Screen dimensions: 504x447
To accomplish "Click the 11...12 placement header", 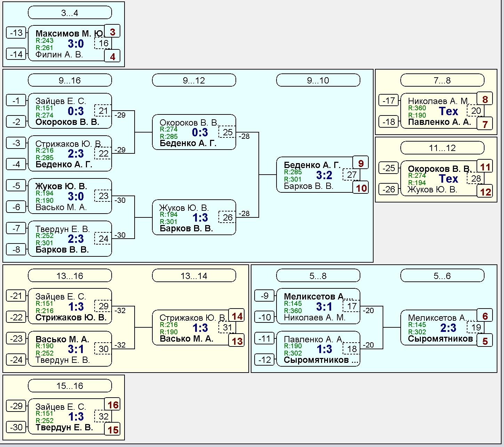I will pos(442,148).
